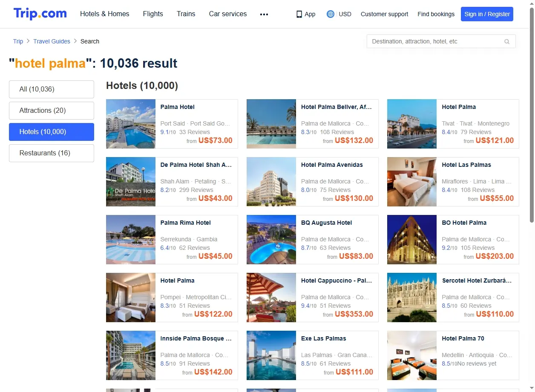Open De Palma Hotel Shah Alam photo
This screenshot has height=392, width=535.
[131, 182]
